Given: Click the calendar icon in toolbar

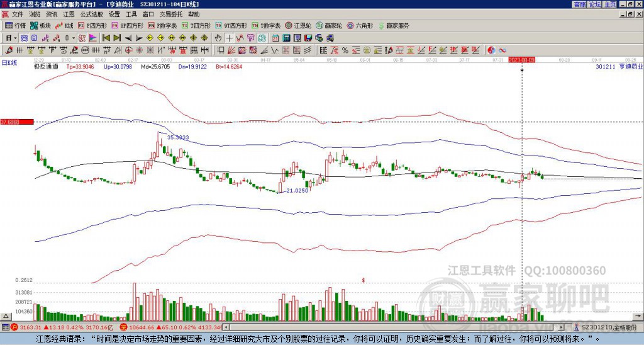Looking at the screenshot, I should tap(275, 38).
